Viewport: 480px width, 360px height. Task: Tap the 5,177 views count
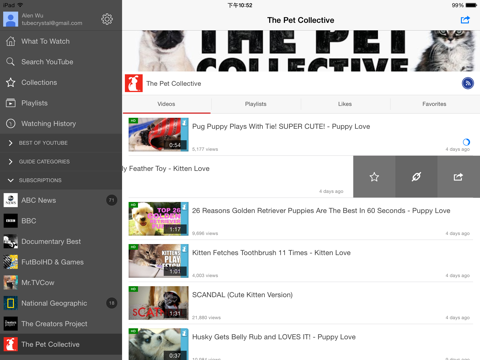[205, 149]
